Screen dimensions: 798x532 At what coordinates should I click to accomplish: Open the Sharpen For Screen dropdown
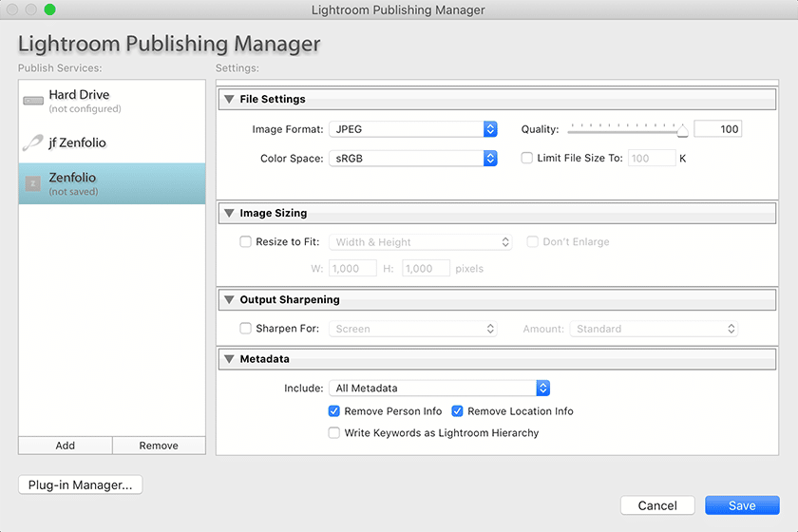[x=412, y=329]
